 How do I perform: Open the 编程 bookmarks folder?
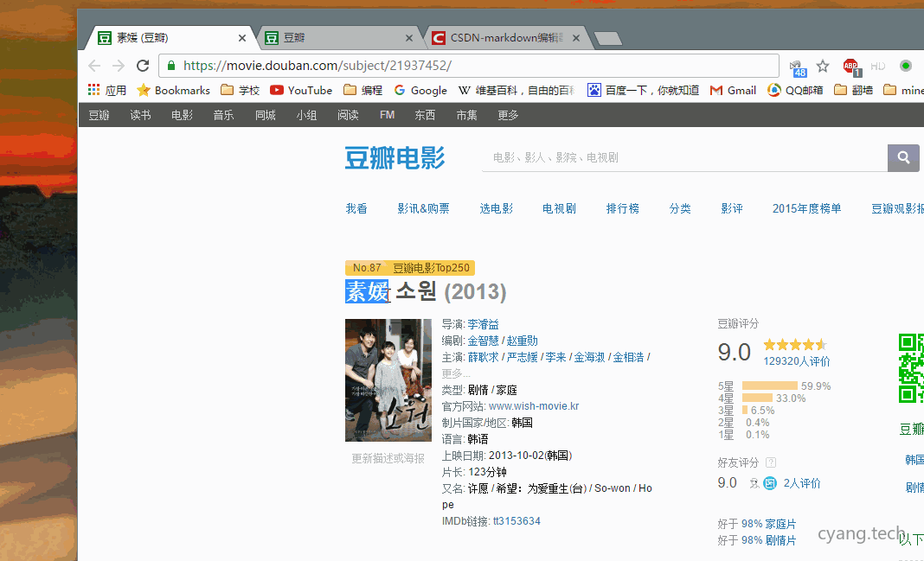pos(363,90)
